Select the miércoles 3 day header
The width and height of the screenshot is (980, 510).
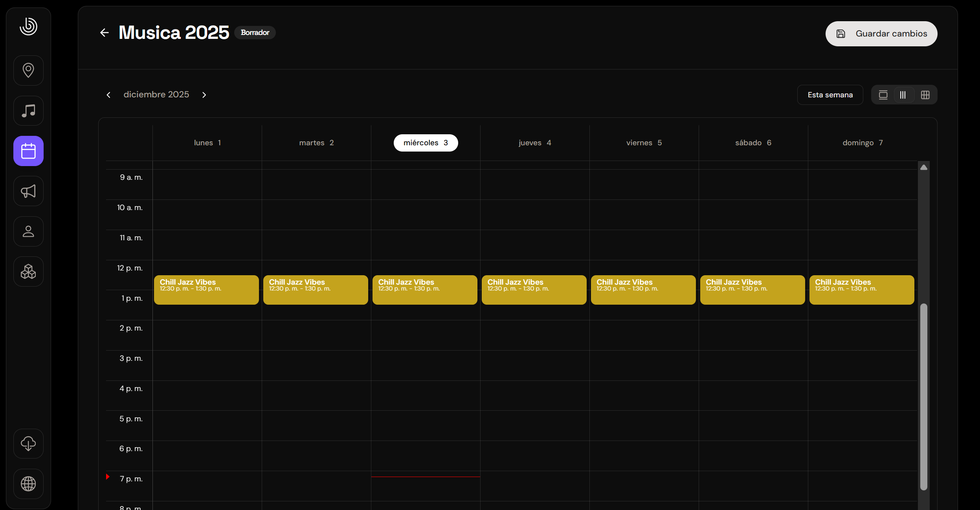coord(426,143)
